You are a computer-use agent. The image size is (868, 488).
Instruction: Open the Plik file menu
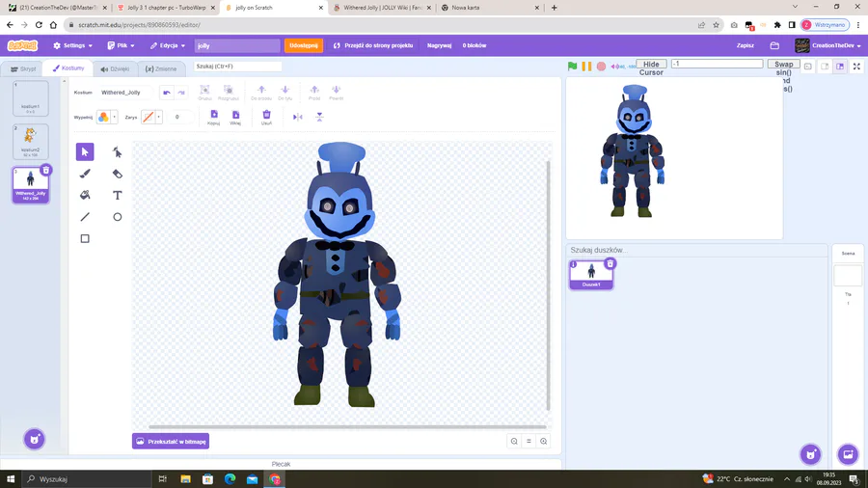tap(121, 45)
